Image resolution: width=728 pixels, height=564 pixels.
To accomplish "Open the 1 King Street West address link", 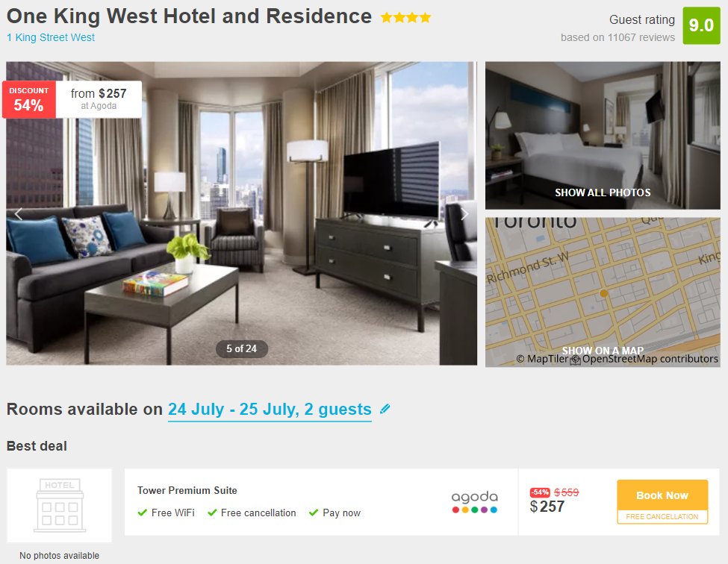I will [51, 37].
